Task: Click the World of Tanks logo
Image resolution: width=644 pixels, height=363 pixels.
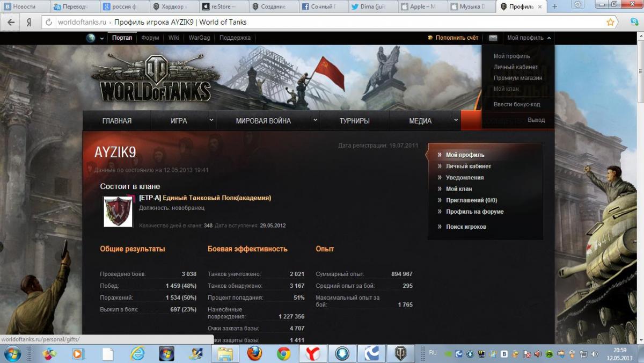Action: click(156, 78)
